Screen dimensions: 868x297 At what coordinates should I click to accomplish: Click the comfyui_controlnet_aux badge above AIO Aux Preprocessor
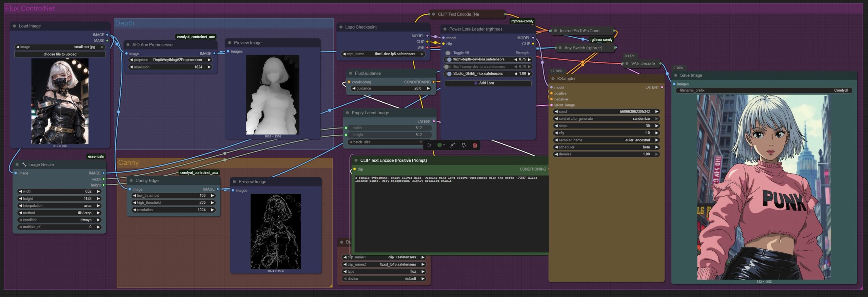196,37
